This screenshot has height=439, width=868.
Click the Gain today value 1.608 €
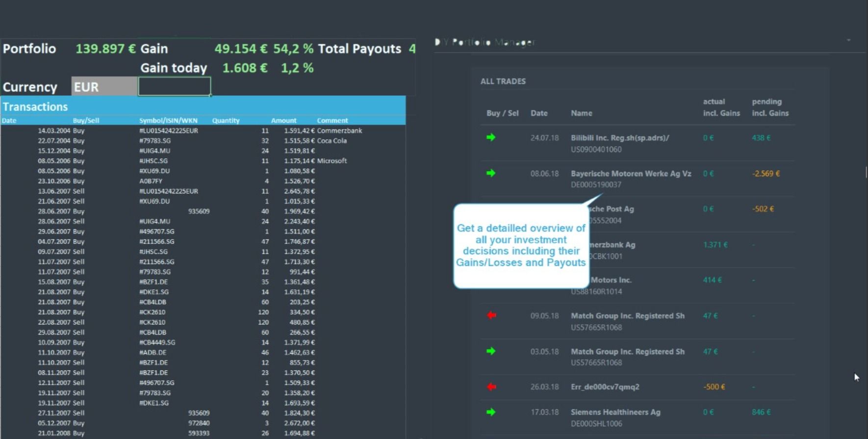[x=245, y=68]
